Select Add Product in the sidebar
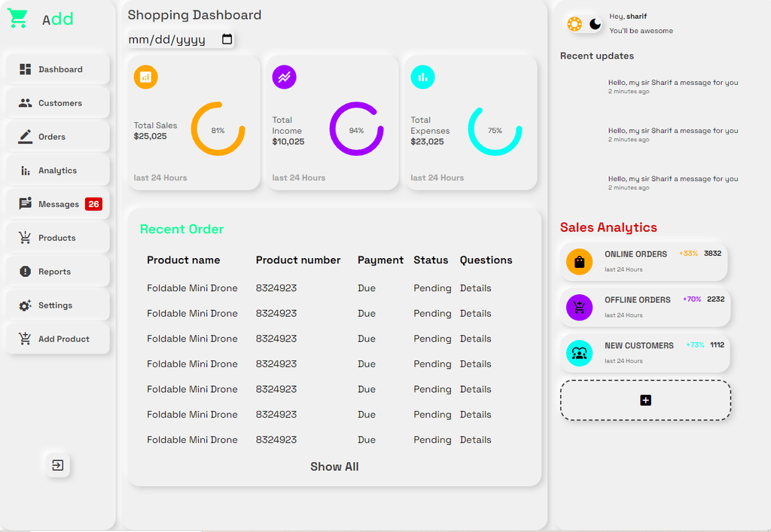 pos(57,339)
